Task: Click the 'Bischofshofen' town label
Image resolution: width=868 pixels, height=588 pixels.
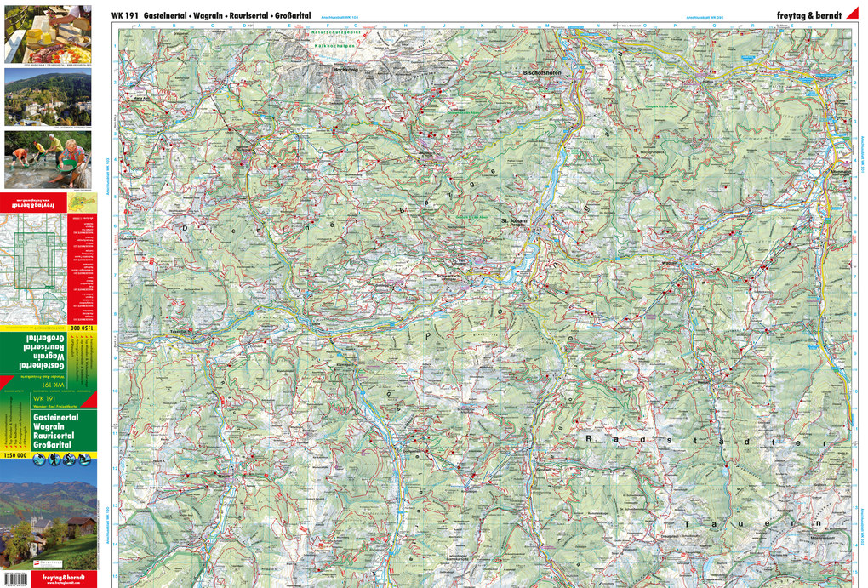Action: point(542,72)
